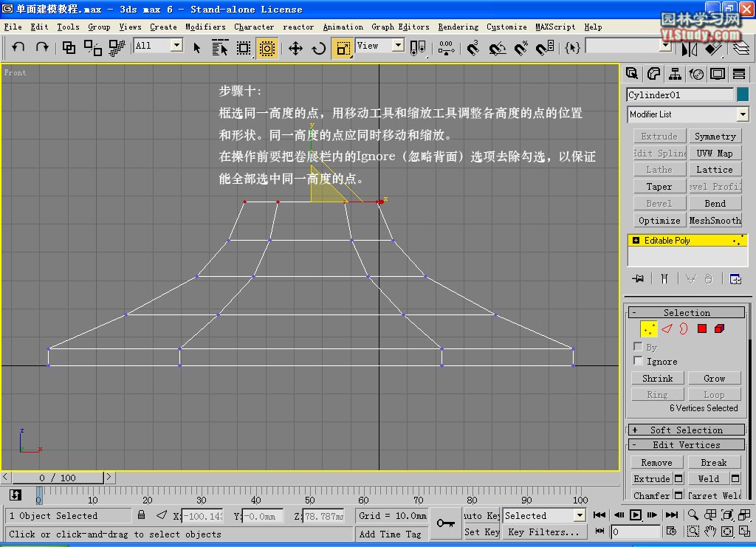Click the Align tool icon

(x=713, y=48)
